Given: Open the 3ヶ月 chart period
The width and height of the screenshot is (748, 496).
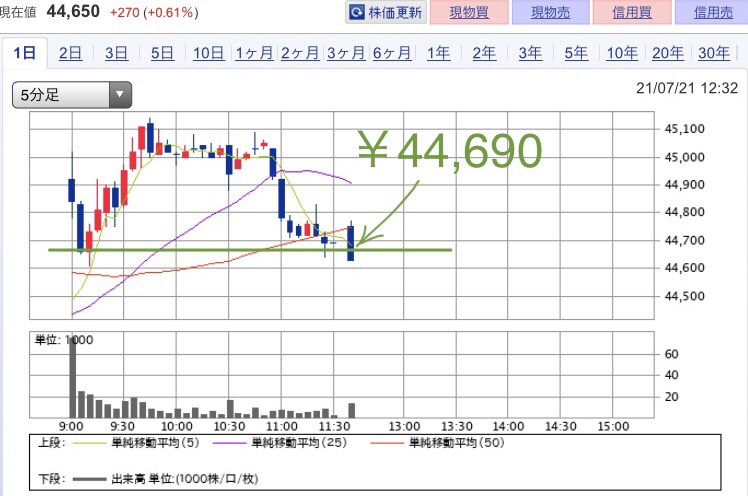Looking at the screenshot, I should click(346, 52).
